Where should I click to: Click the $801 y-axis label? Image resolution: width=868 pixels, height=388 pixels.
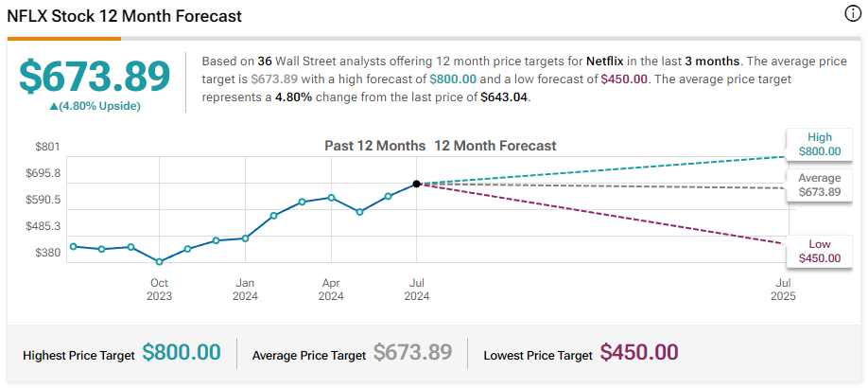click(46, 147)
